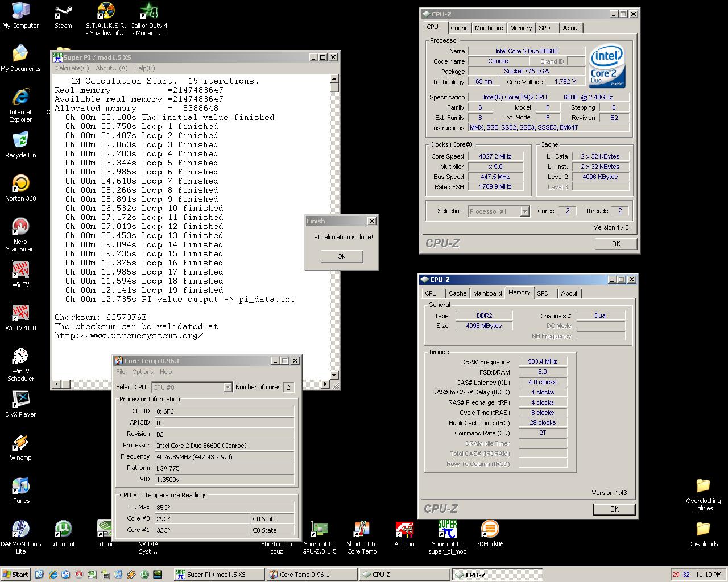Click the Core Speed 4027.2 MHz value
The image size is (728, 582).
495,156
